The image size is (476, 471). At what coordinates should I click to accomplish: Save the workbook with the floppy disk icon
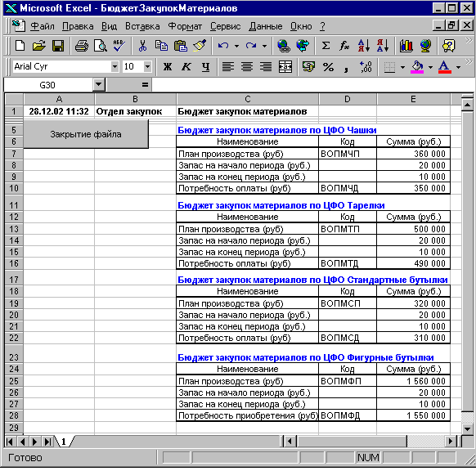click(58, 46)
